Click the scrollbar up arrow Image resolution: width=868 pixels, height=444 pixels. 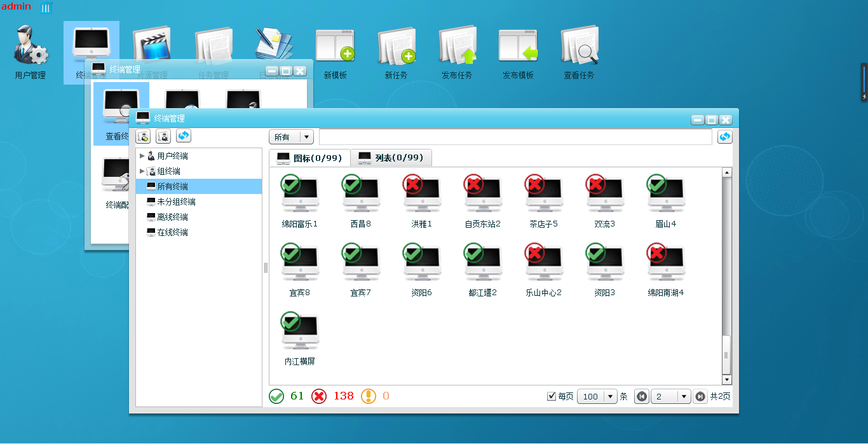(x=727, y=172)
